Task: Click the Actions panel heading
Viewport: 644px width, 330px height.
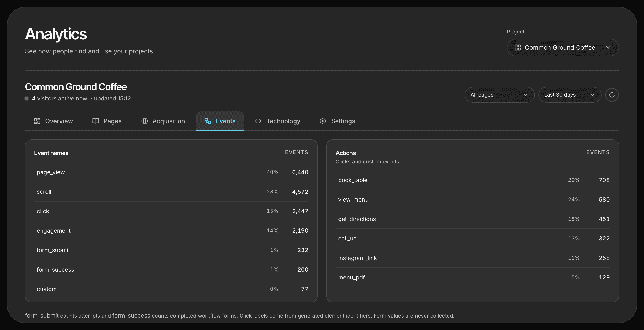Action: click(345, 153)
